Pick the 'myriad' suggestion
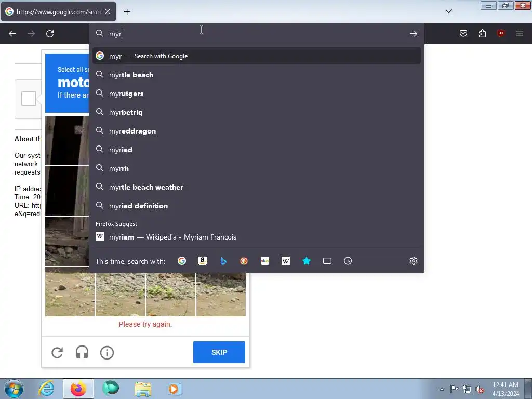This screenshot has height=399, width=532. pyautogui.click(x=257, y=150)
